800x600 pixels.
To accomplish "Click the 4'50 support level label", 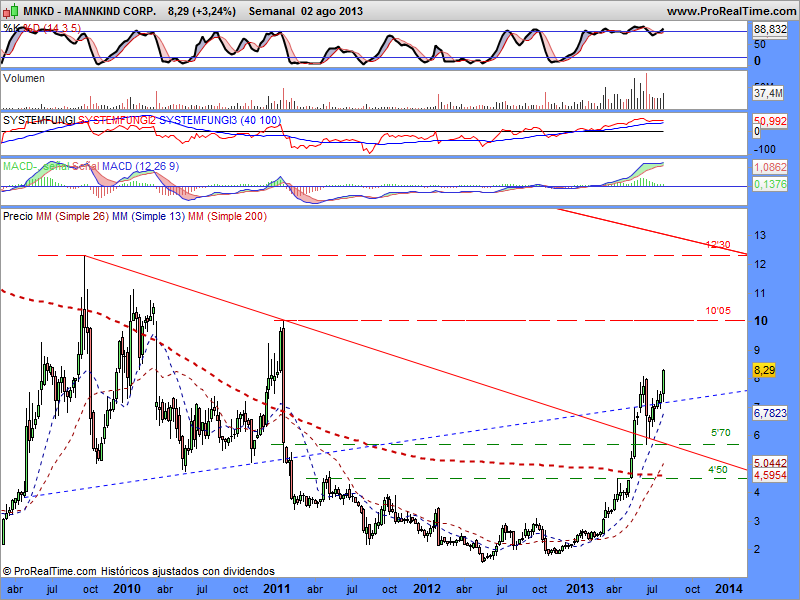I will pyautogui.click(x=718, y=469).
